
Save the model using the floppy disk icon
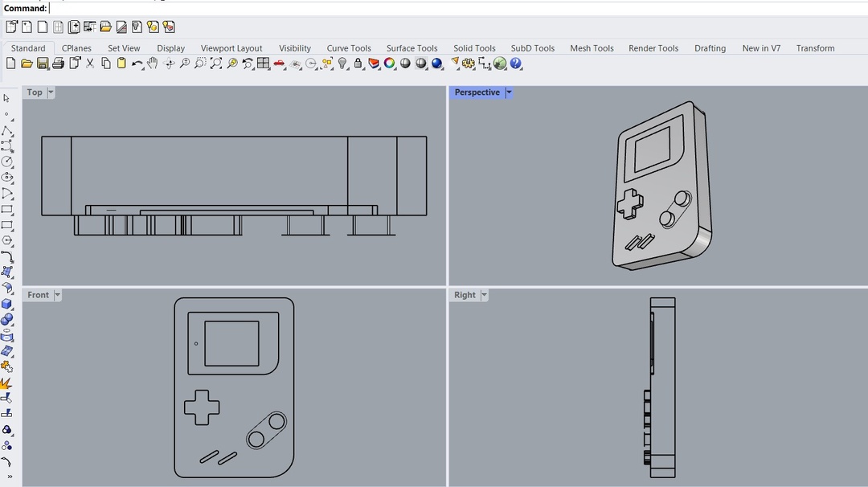(42, 63)
